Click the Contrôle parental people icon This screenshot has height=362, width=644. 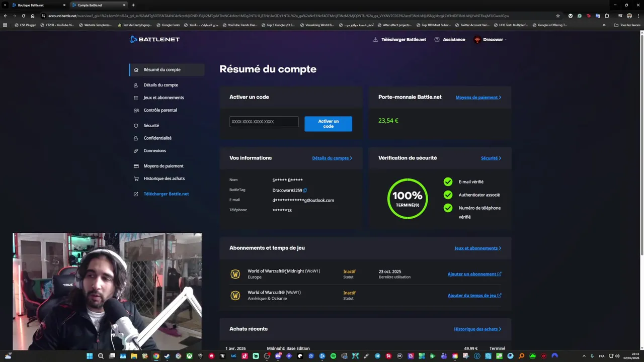[x=136, y=110]
